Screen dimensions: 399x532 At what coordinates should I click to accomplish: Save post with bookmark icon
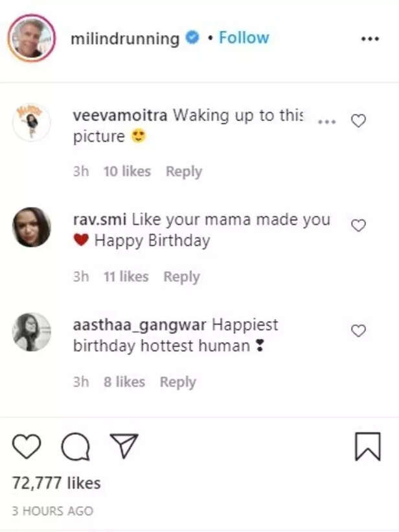click(x=367, y=447)
